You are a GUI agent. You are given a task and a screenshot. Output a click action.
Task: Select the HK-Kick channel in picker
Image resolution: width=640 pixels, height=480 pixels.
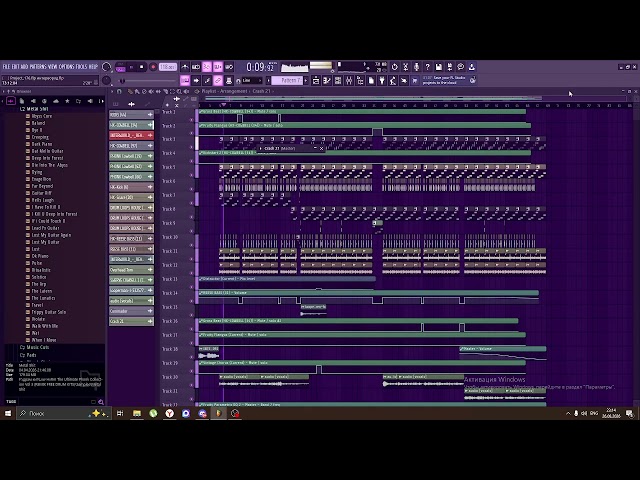131,187
